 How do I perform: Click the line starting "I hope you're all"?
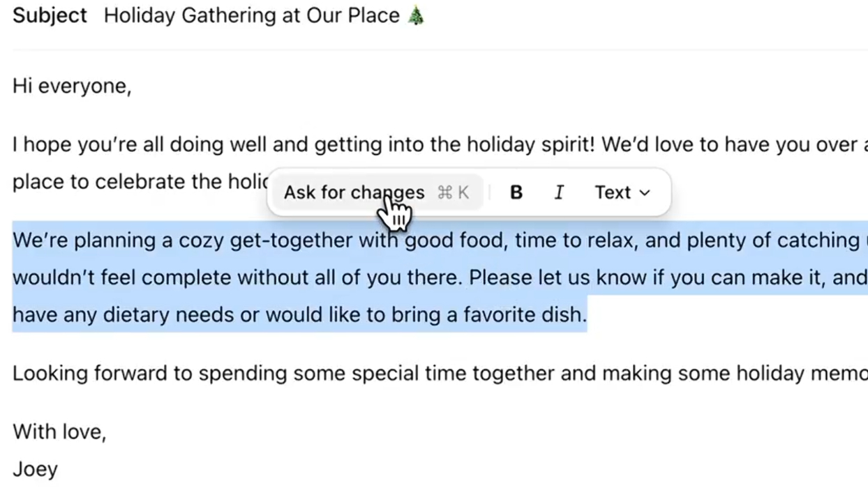tap(209, 145)
